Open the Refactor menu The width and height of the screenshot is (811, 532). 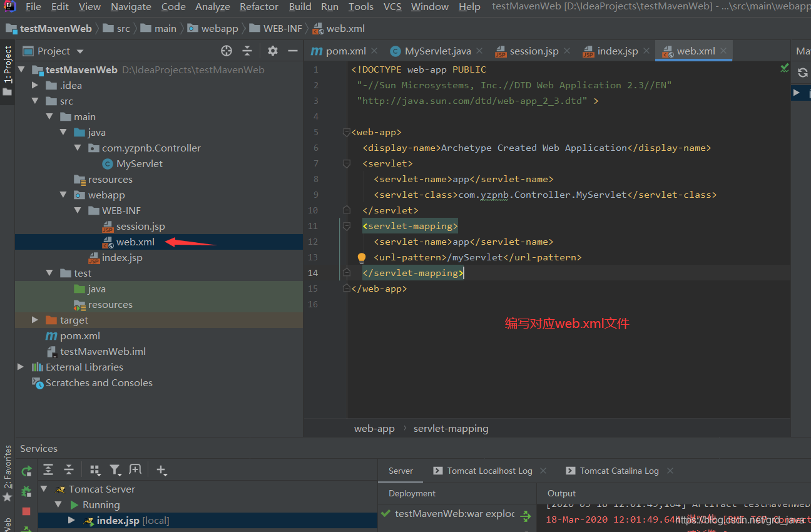[259, 7]
